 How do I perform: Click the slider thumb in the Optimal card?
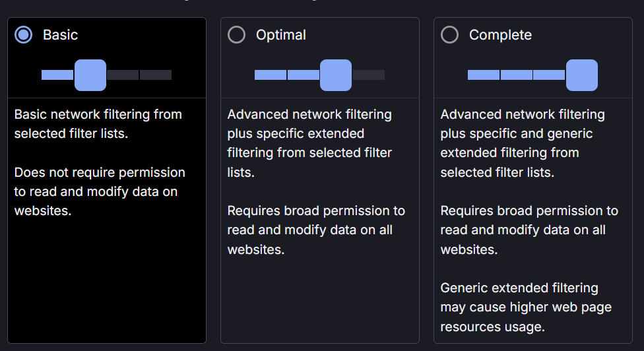(336, 75)
